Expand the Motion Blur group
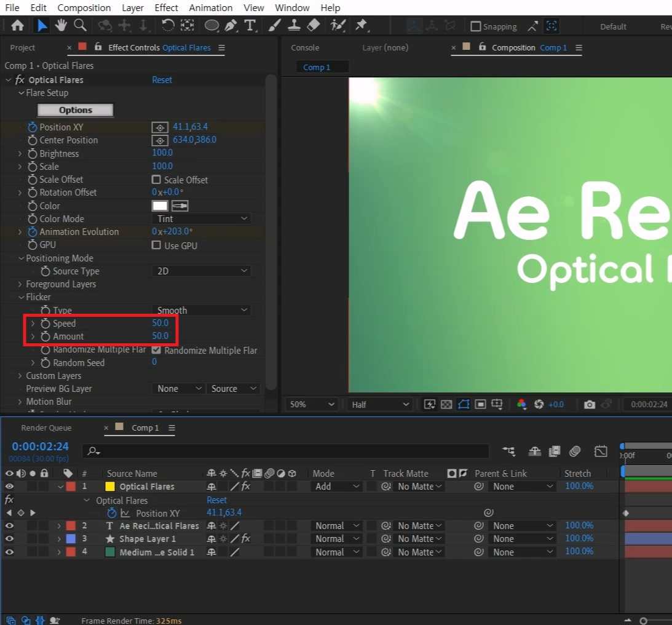The height and width of the screenshot is (625, 672). (x=20, y=402)
